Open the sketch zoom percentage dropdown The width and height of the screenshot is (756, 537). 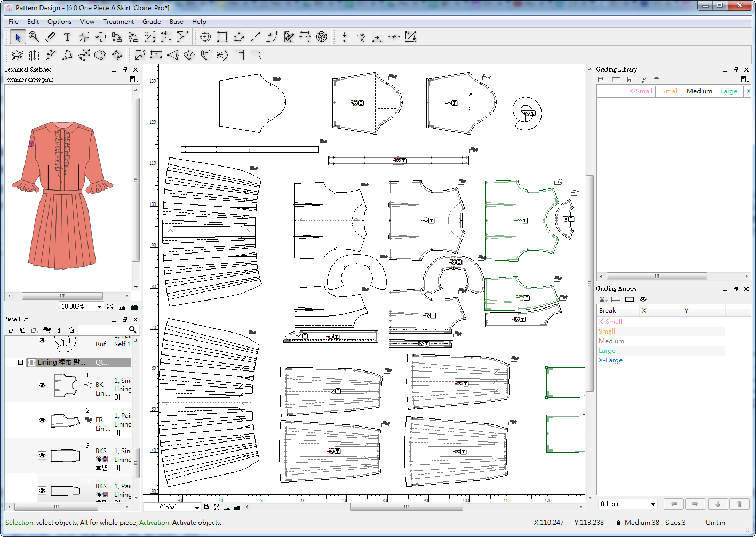click(x=99, y=306)
